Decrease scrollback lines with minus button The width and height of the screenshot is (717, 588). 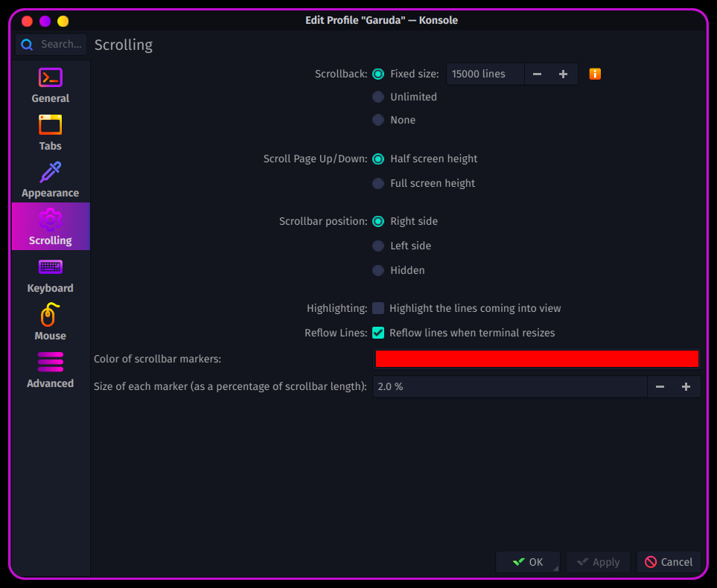538,74
